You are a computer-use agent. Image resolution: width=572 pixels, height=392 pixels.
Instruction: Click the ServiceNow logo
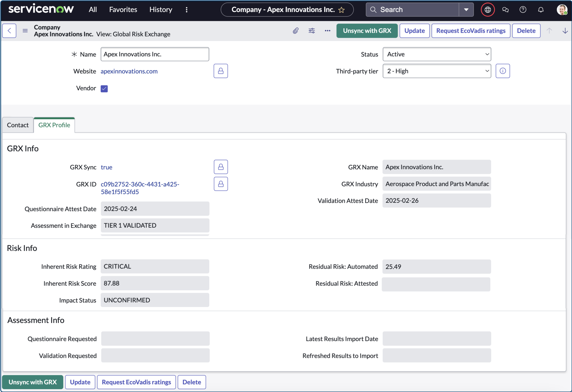click(x=41, y=9)
